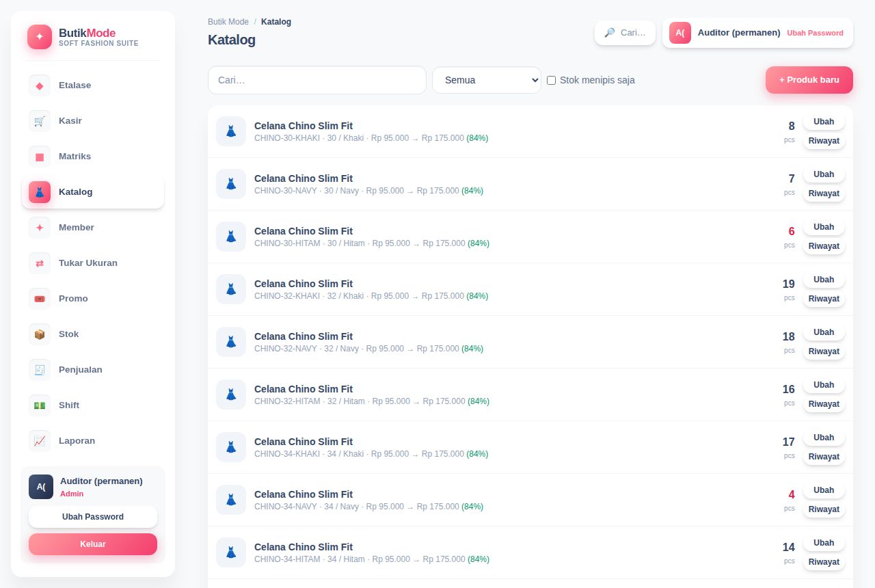Click the Butik Mode breadcrumb link
This screenshot has width=875, height=588.
(228, 22)
